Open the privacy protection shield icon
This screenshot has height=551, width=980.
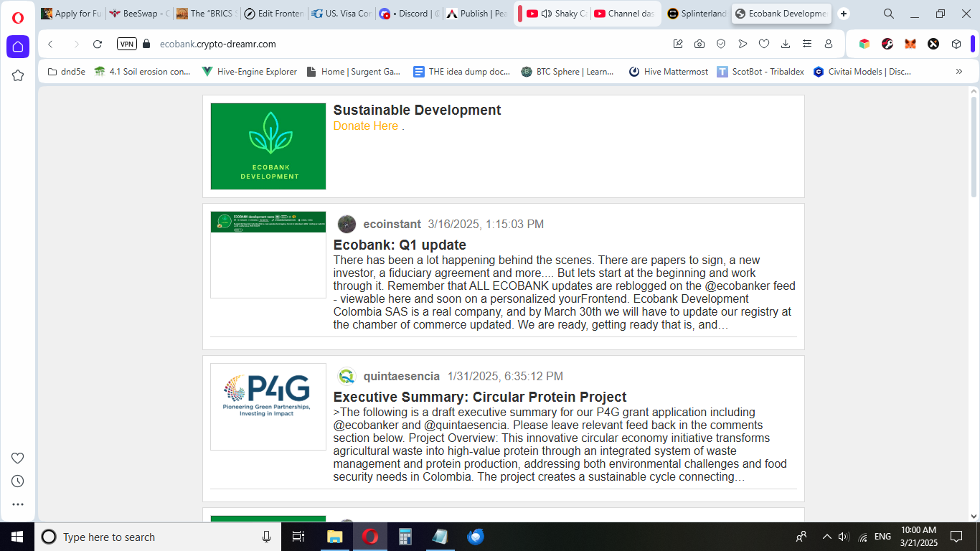click(721, 44)
